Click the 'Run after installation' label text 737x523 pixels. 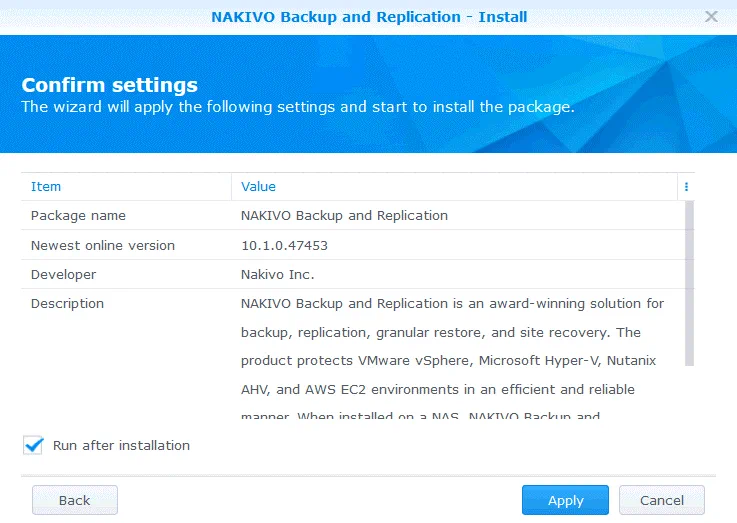pos(121,446)
